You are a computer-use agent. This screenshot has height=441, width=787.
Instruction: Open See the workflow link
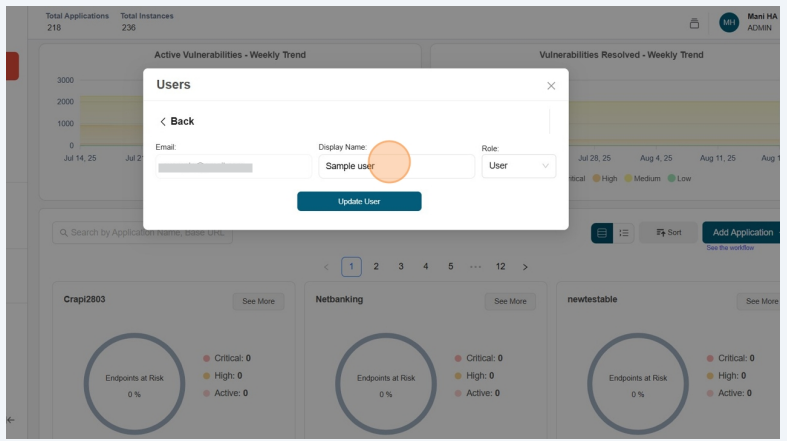point(730,248)
